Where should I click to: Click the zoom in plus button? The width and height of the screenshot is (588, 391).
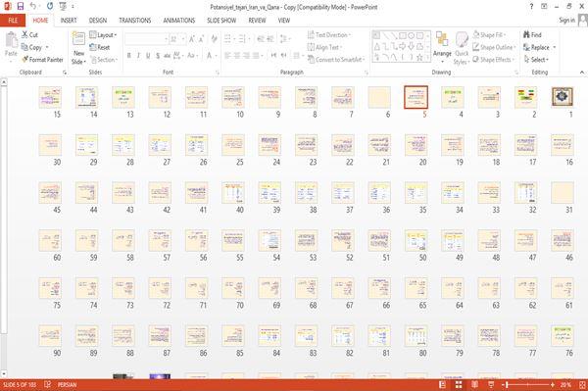tap(553, 384)
